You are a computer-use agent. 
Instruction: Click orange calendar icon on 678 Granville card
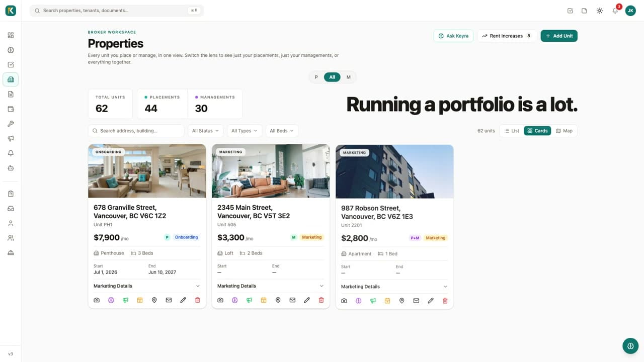(140, 300)
